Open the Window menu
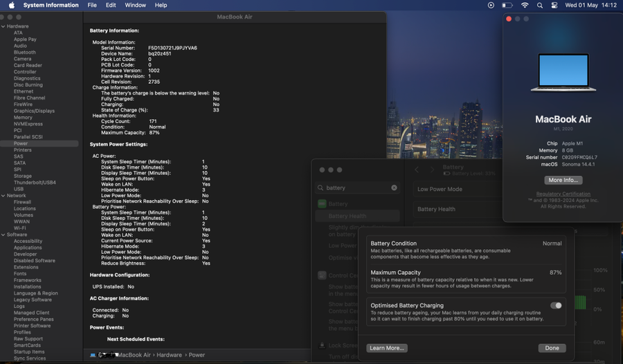 [135, 5]
